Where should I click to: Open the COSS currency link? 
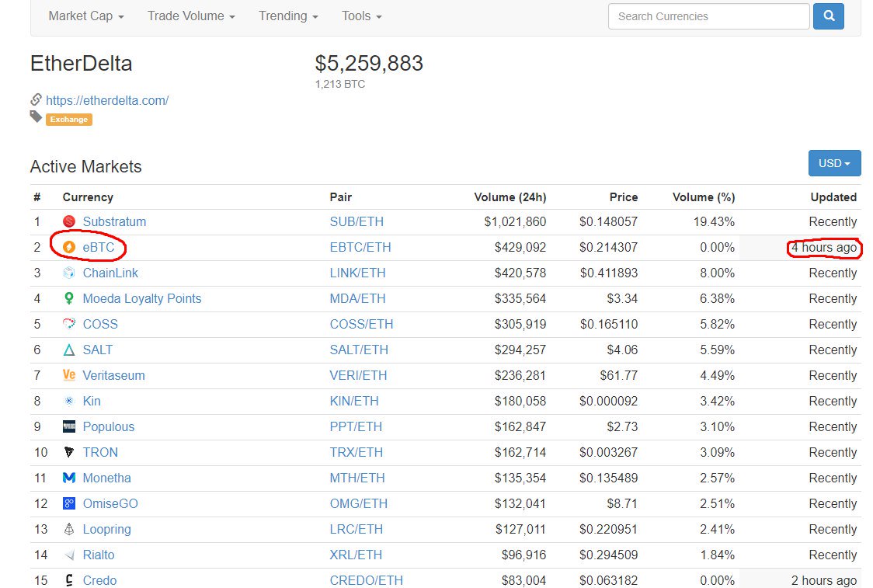[100, 324]
